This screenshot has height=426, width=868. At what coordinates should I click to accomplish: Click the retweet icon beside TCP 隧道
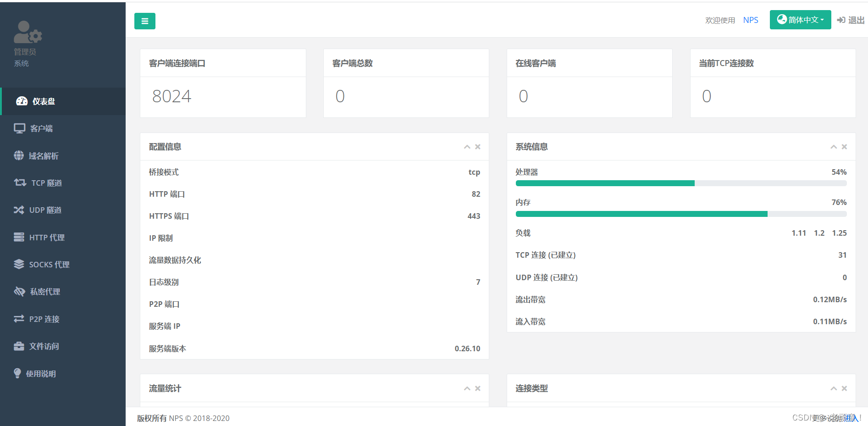[x=20, y=183]
